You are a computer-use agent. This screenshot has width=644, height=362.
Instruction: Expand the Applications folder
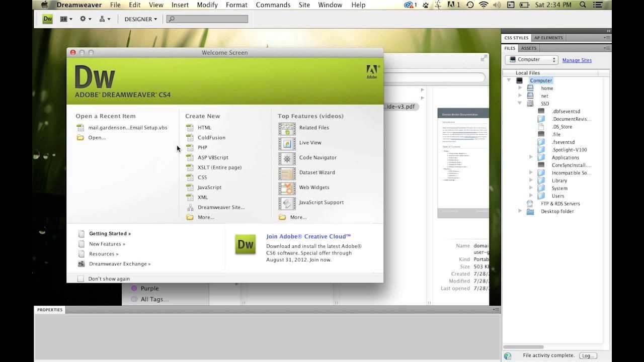click(531, 157)
